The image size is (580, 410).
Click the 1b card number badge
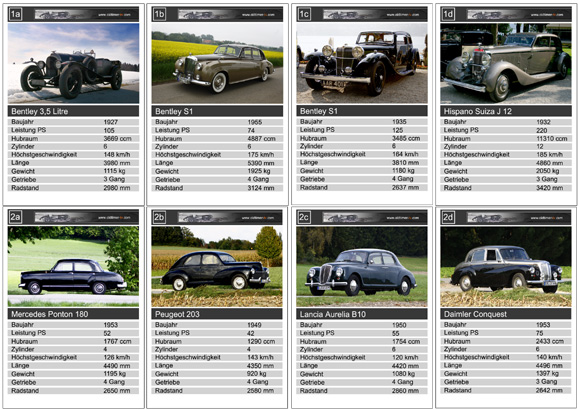(x=159, y=14)
